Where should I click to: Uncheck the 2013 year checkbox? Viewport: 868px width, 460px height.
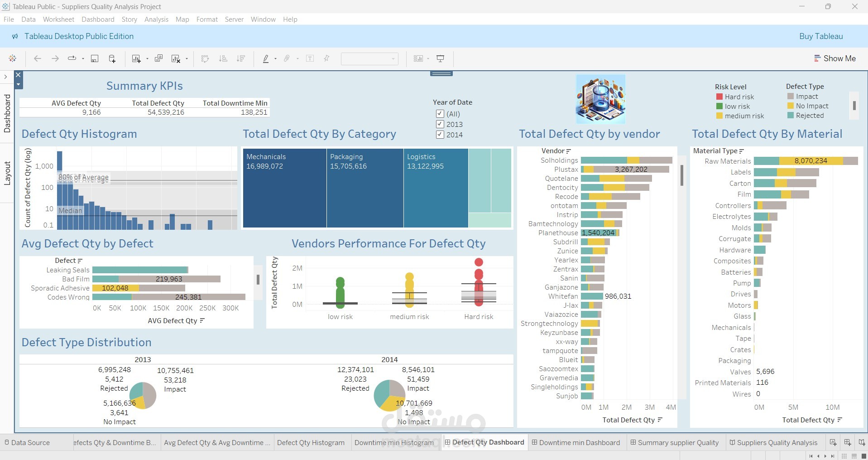(440, 124)
